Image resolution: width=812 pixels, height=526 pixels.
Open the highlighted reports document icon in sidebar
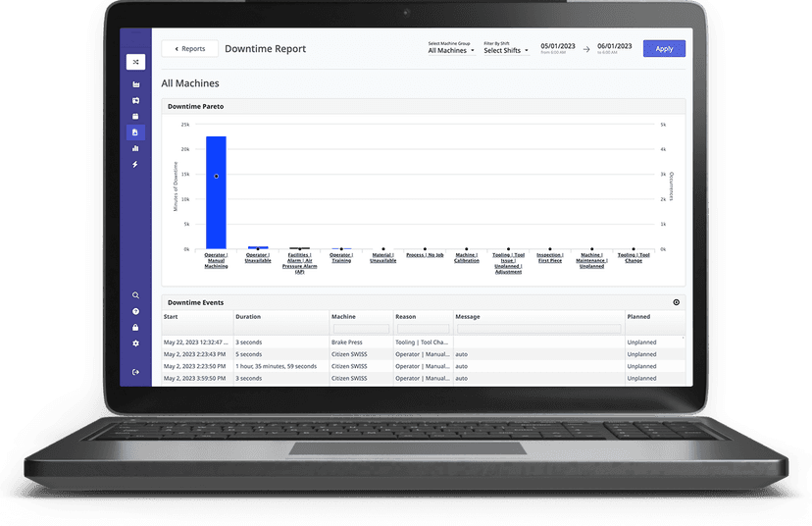(135, 132)
